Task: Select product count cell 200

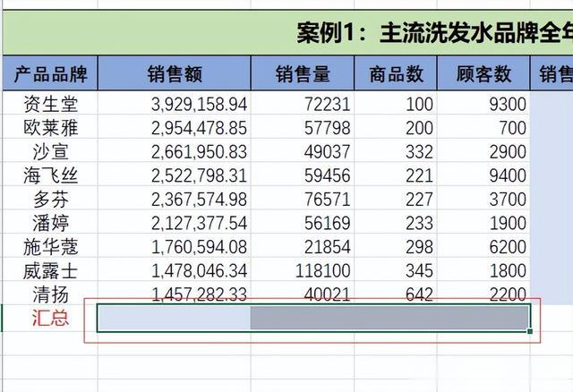Action: click(x=396, y=128)
